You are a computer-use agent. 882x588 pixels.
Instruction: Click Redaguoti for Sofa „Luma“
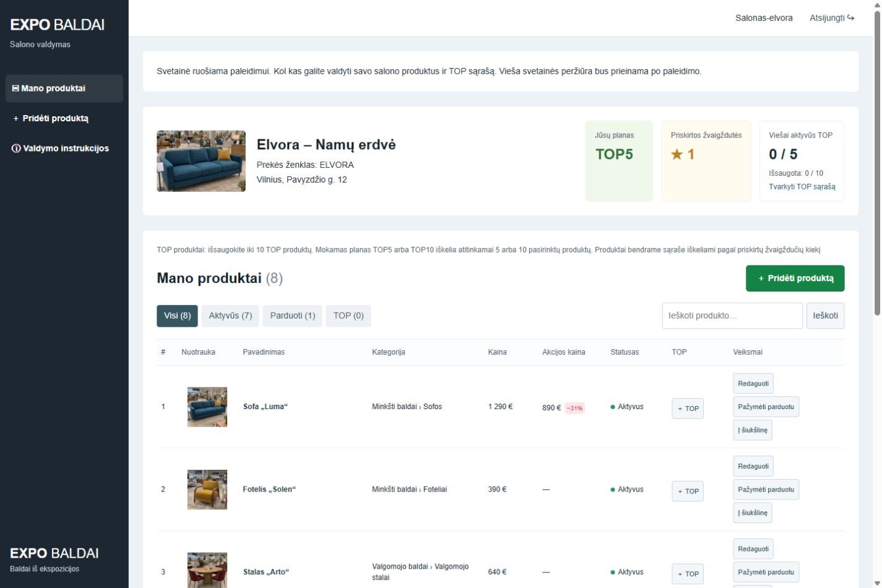(x=753, y=384)
